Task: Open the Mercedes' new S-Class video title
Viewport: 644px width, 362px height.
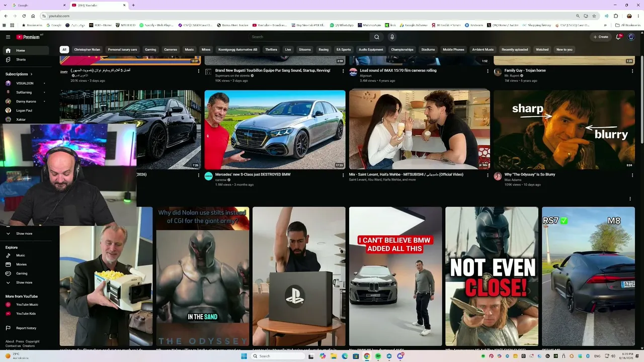Action: coord(253,174)
